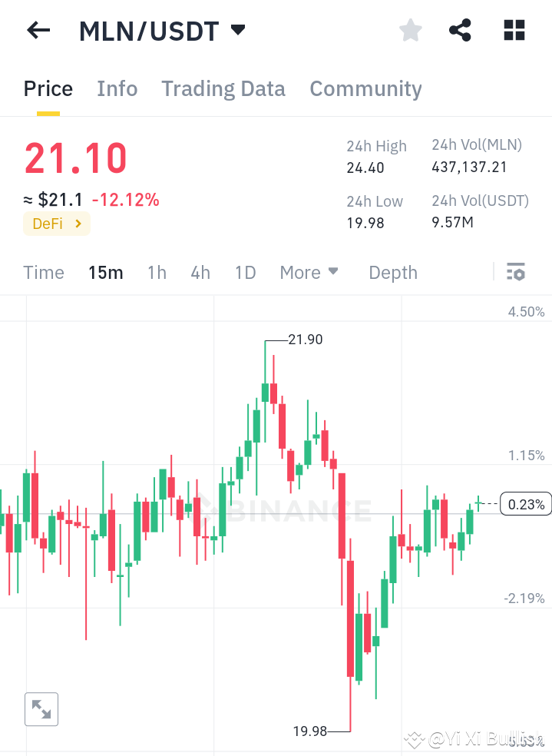This screenshot has height=756, width=552.
Task: Click the Time interval option
Action: (x=43, y=273)
